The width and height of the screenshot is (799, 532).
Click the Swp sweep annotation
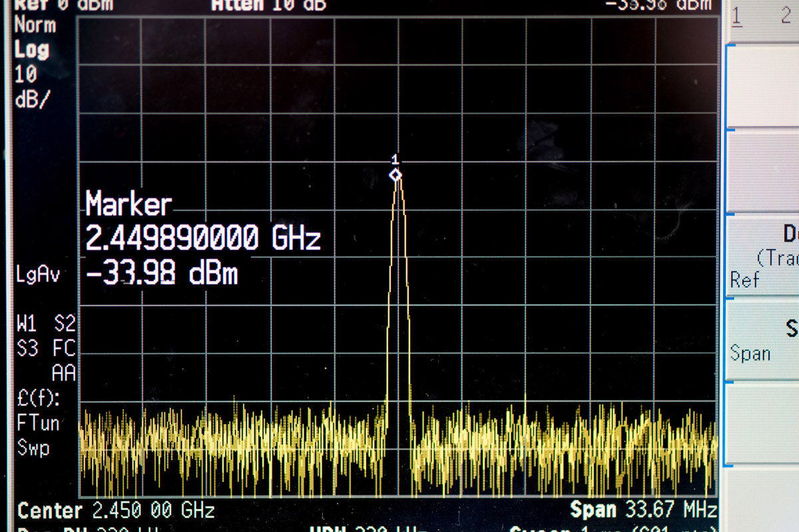click(33, 447)
